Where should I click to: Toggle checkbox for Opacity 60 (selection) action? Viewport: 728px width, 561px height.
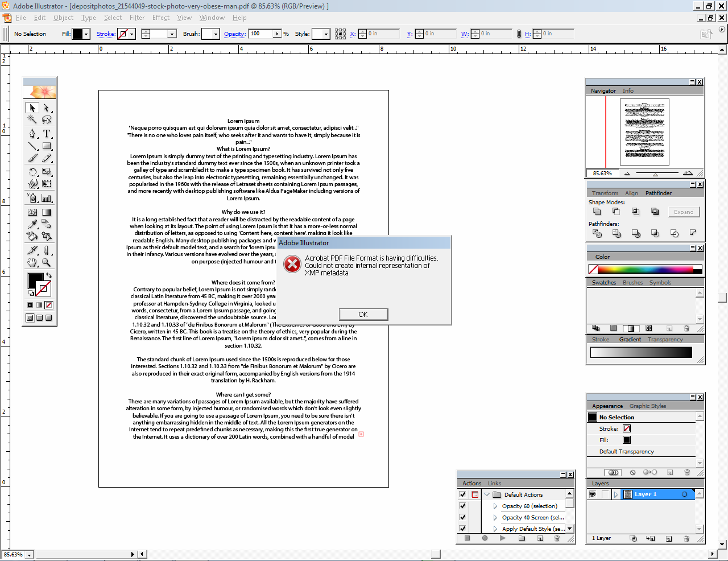tap(463, 506)
